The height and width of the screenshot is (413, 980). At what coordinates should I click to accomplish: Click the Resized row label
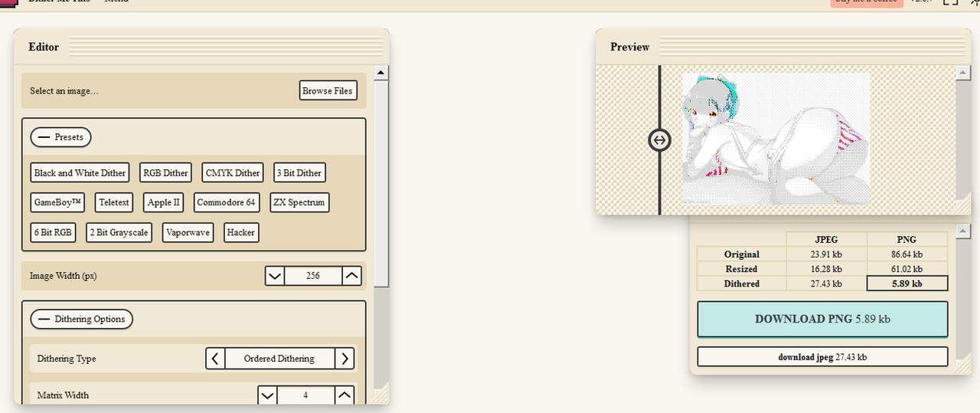[742, 269]
